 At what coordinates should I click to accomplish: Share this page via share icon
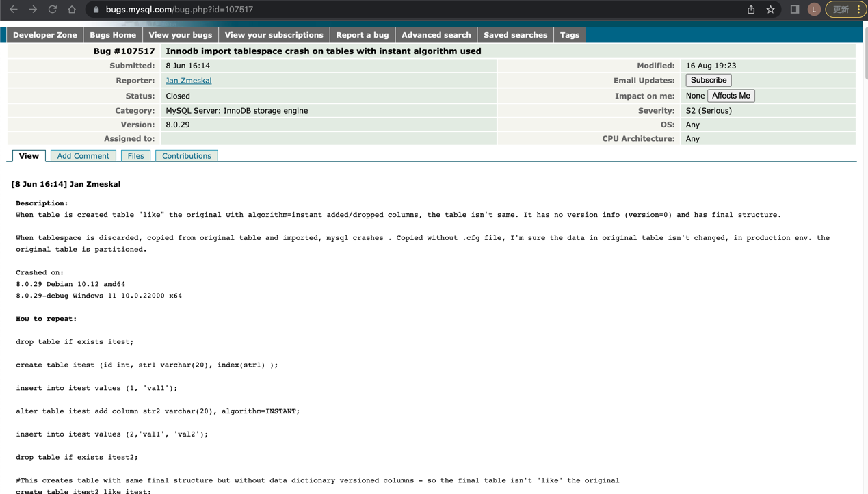tap(751, 10)
